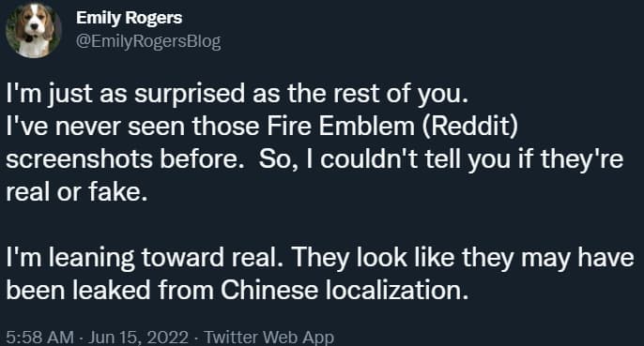Click the Jun 15, 2022 date
This screenshot has width=644, height=346.
pos(138,337)
